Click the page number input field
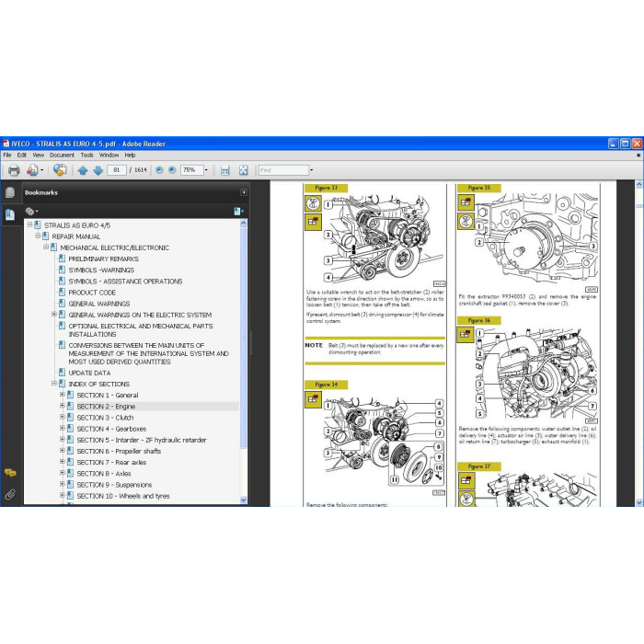The width and height of the screenshot is (644, 644). click(117, 170)
